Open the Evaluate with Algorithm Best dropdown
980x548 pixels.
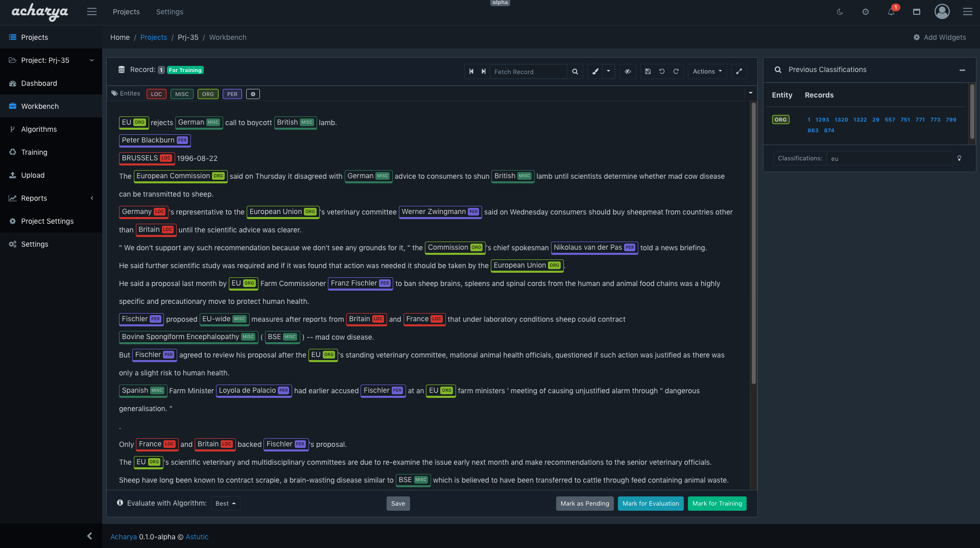point(225,504)
